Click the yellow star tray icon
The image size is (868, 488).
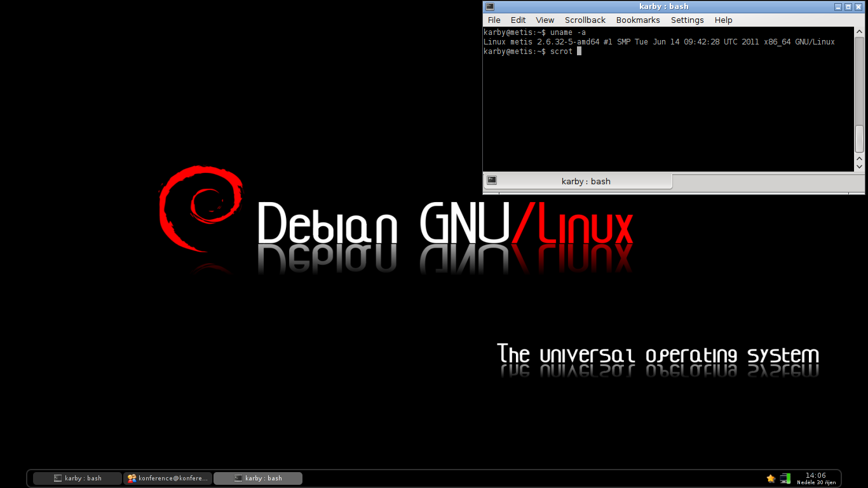[771, 478]
